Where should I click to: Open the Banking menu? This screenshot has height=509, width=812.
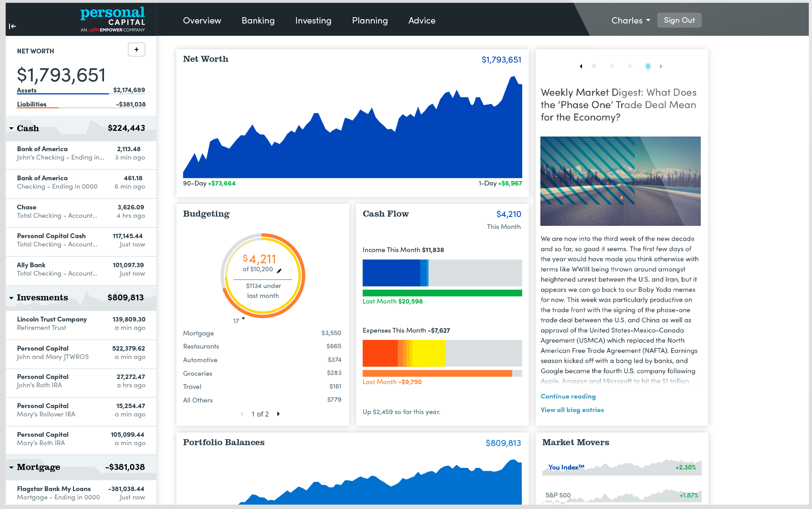pyautogui.click(x=258, y=20)
